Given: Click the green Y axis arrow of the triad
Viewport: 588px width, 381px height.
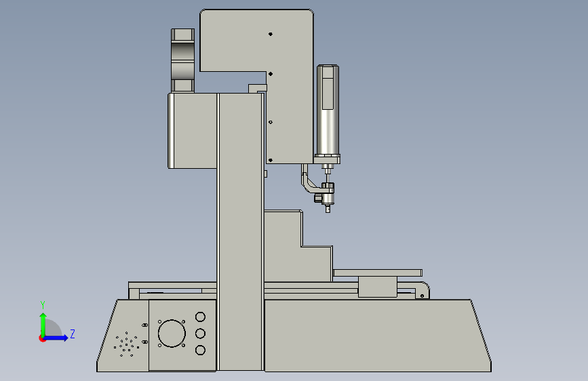Looking at the screenshot, I should tap(43, 324).
